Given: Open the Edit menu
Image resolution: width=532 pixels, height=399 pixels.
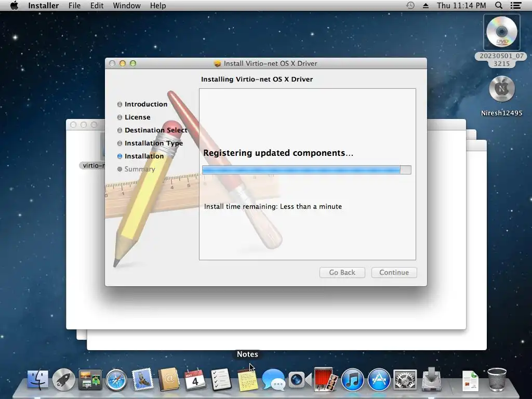Looking at the screenshot, I should [x=97, y=5].
